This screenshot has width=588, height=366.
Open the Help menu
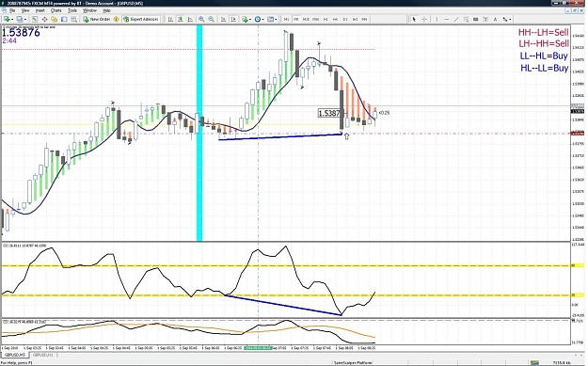106,10
